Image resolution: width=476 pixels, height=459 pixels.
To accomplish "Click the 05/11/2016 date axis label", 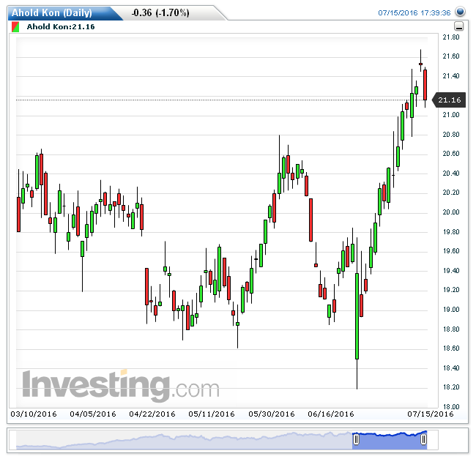I will coord(212,414).
